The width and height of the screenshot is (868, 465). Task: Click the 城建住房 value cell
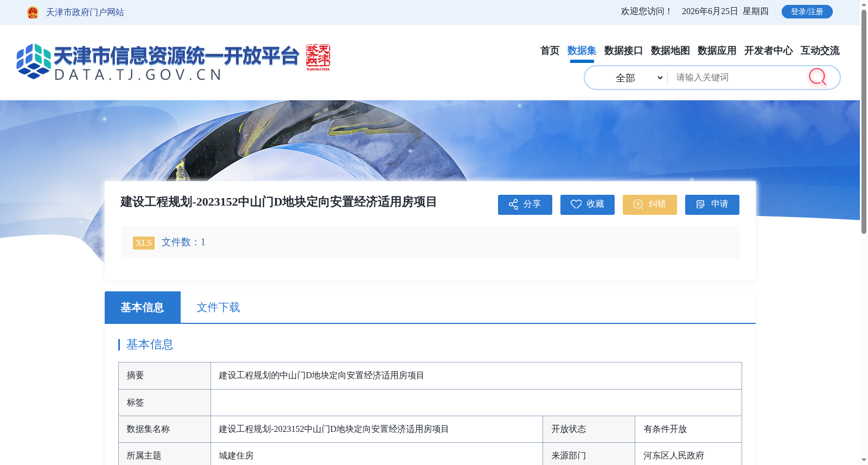click(376, 455)
